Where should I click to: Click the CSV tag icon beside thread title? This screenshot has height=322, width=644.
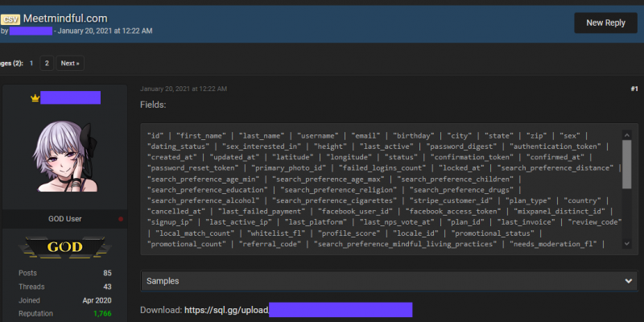(x=10, y=19)
